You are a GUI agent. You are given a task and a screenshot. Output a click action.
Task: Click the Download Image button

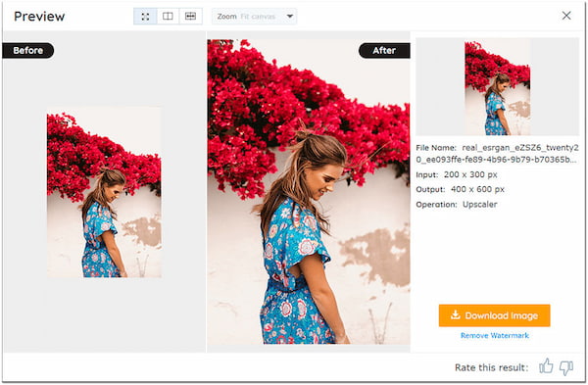(x=494, y=315)
